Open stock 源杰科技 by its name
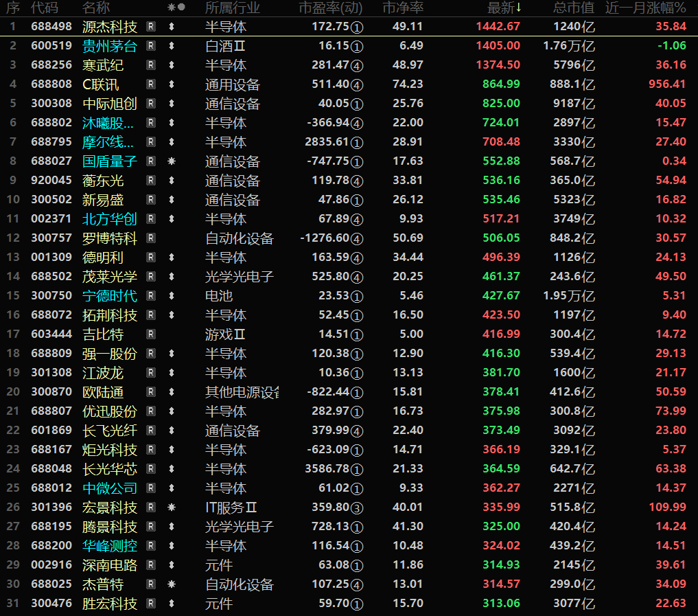The width and height of the screenshot is (698, 616). coord(110,27)
